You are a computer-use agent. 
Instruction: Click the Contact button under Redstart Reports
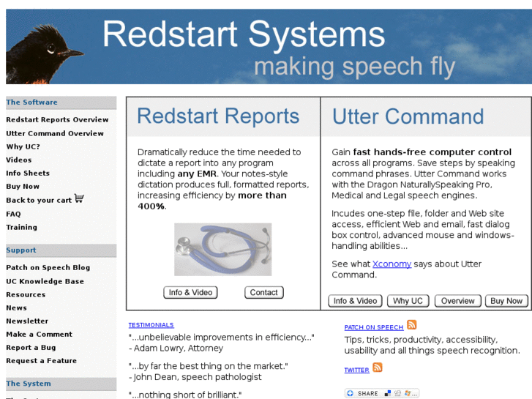(264, 292)
